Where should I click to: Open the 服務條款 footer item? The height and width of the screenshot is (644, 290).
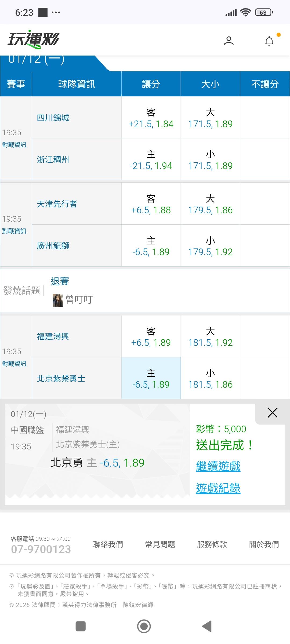[x=212, y=544]
